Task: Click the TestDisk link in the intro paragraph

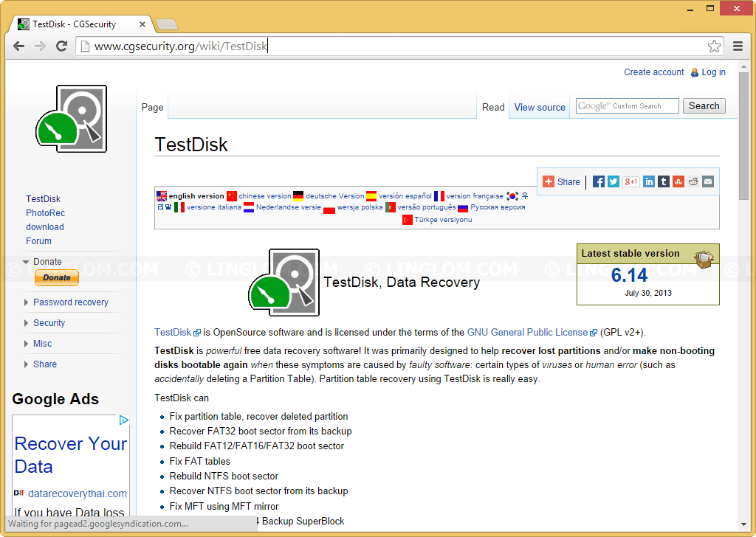Action: 173,333
